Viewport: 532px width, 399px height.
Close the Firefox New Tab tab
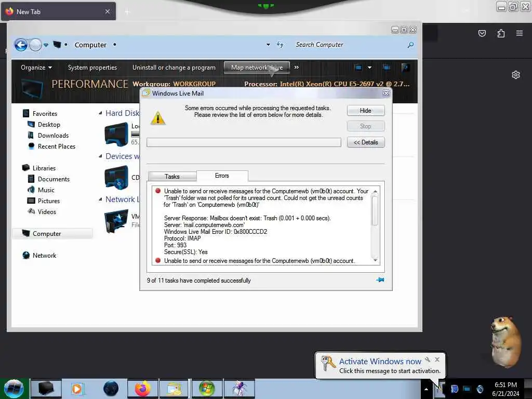tap(107, 11)
